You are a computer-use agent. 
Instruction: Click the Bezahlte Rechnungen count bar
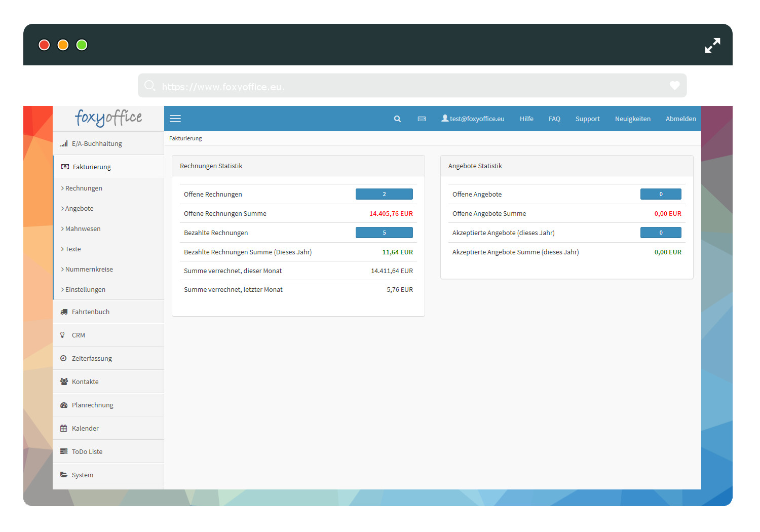pyautogui.click(x=384, y=233)
